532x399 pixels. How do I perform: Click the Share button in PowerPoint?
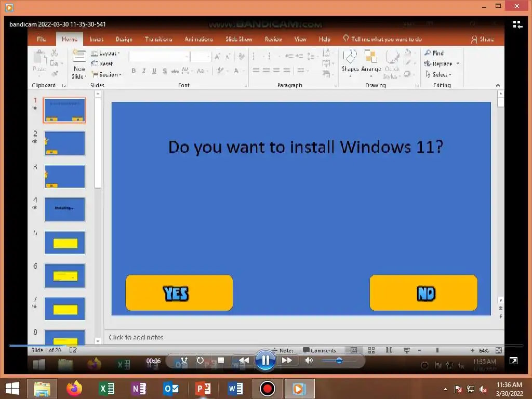(x=483, y=39)
